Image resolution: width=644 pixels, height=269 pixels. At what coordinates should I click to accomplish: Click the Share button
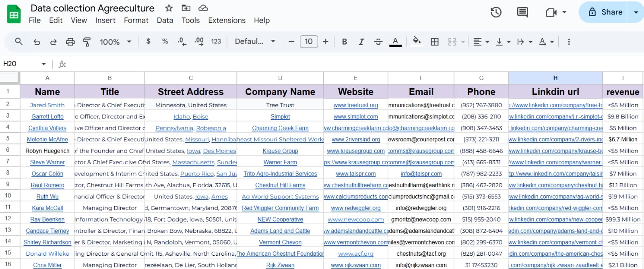tap(606, 12)
